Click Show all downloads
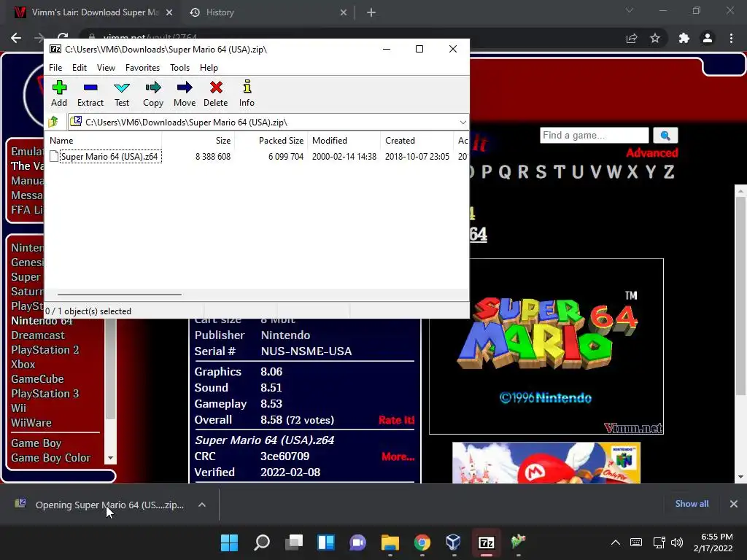This screenshot has height=560, width=747. (692, 504)
